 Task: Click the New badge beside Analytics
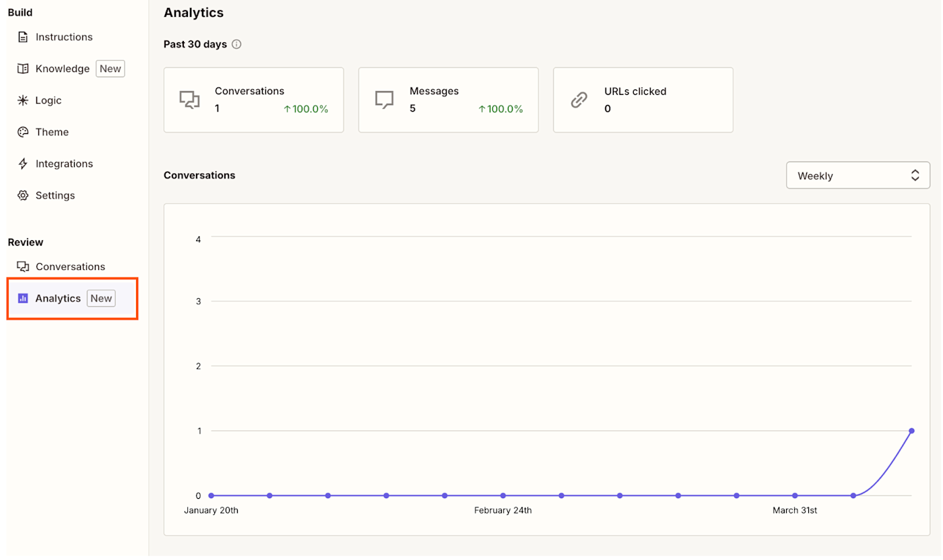(101, 298)
